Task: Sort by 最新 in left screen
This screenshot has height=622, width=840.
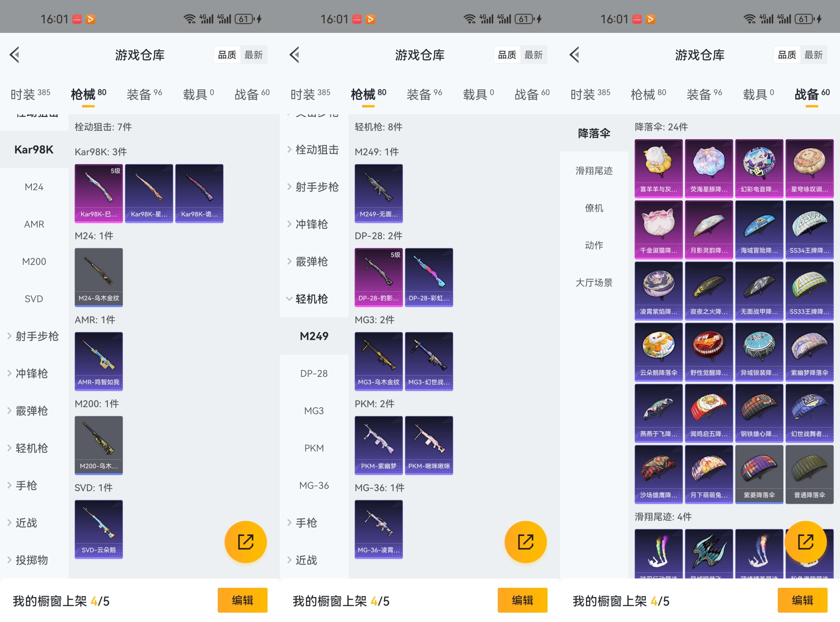Action: point(253,55)
